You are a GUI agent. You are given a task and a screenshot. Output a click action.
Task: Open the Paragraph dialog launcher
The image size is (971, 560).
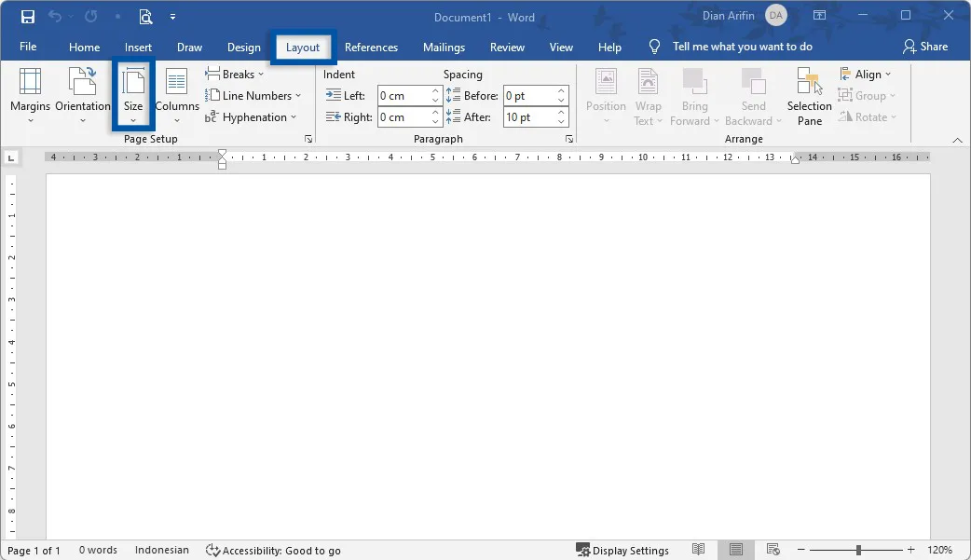[569, 138]
